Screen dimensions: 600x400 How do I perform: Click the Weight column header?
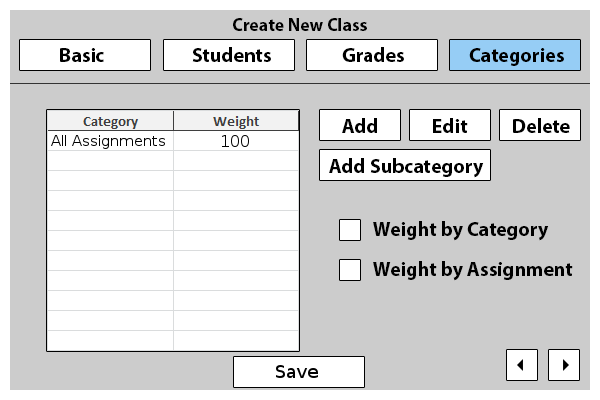click(x=236, y=122)
